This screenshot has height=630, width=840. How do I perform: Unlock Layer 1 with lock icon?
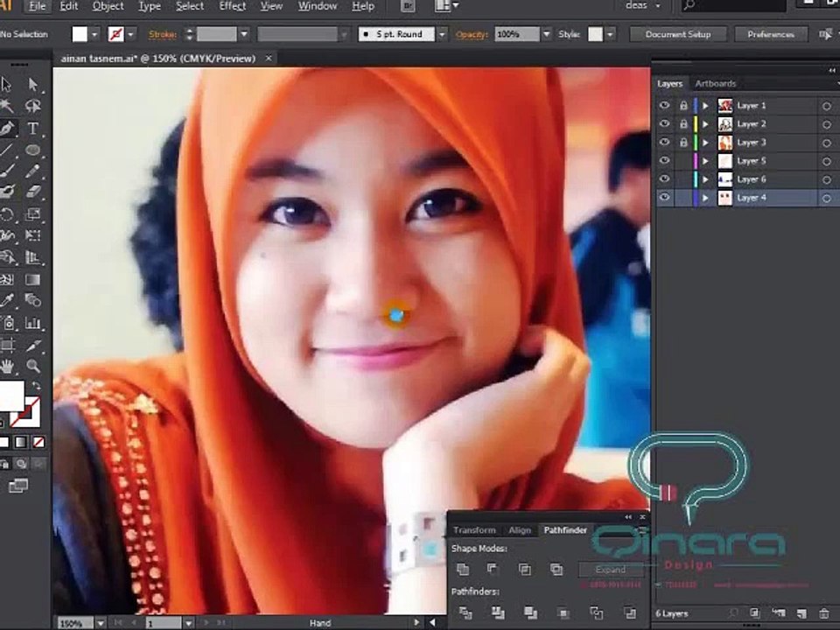click(683, 106)
